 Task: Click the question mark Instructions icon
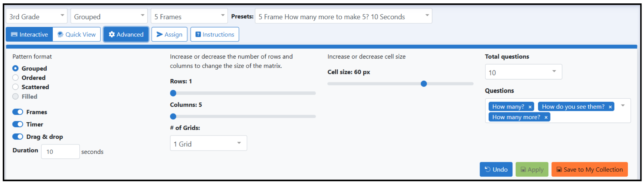coord(198,34)
